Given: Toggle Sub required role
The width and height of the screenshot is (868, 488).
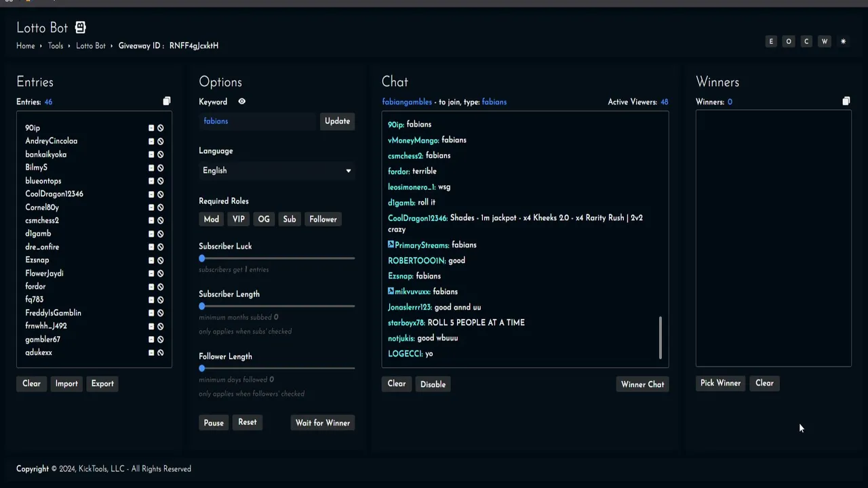Looking at the screenshot, I should pos(290,220).
